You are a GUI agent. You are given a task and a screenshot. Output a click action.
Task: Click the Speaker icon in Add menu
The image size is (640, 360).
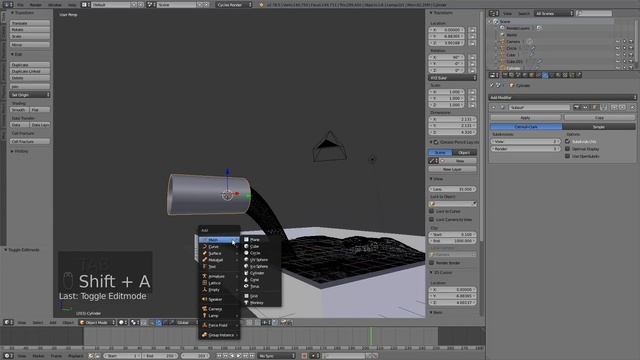204,299
